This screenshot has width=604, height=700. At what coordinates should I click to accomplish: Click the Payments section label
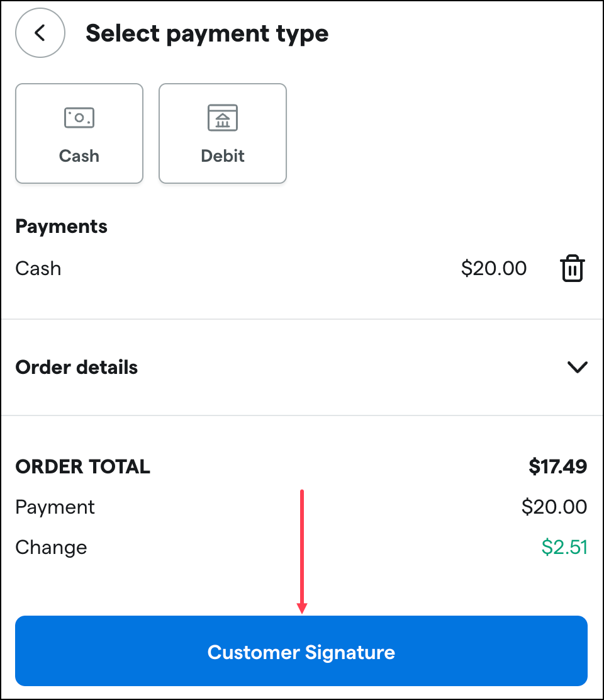point(61,227)
